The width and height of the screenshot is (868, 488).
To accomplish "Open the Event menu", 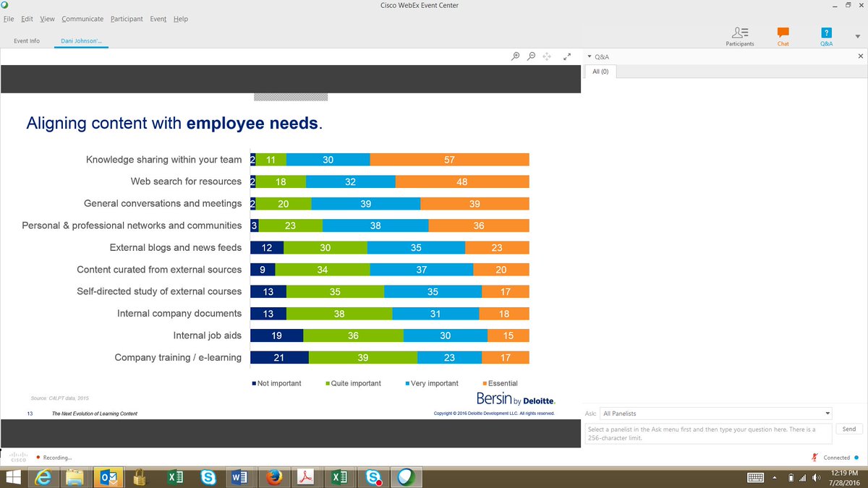I will (x=158, y=19).
